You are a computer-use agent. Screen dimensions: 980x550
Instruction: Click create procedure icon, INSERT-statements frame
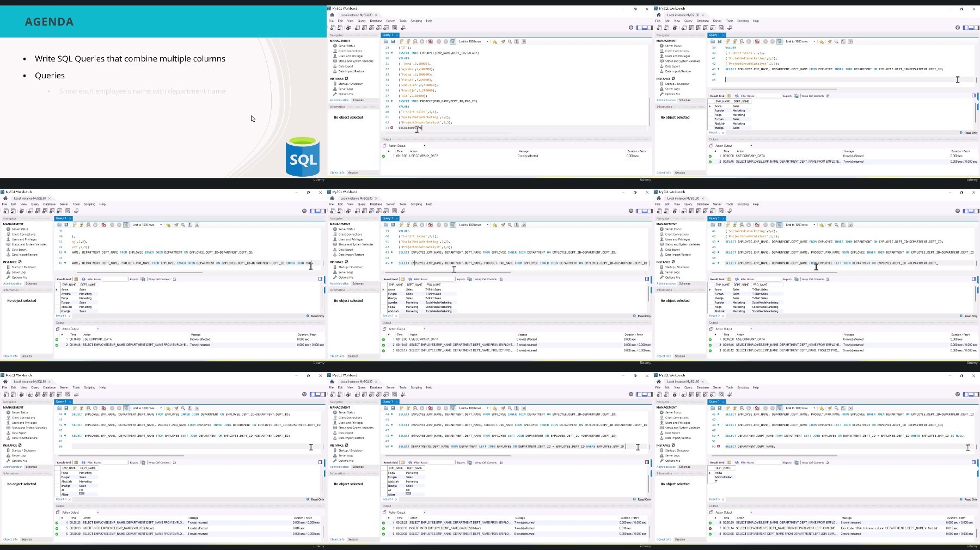378,28
